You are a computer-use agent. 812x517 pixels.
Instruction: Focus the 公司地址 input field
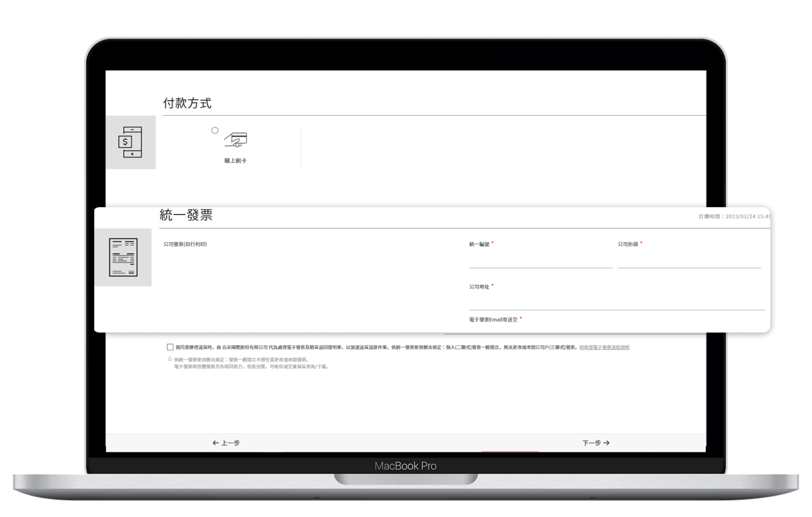pyautogui.click(x=616, y=304)
